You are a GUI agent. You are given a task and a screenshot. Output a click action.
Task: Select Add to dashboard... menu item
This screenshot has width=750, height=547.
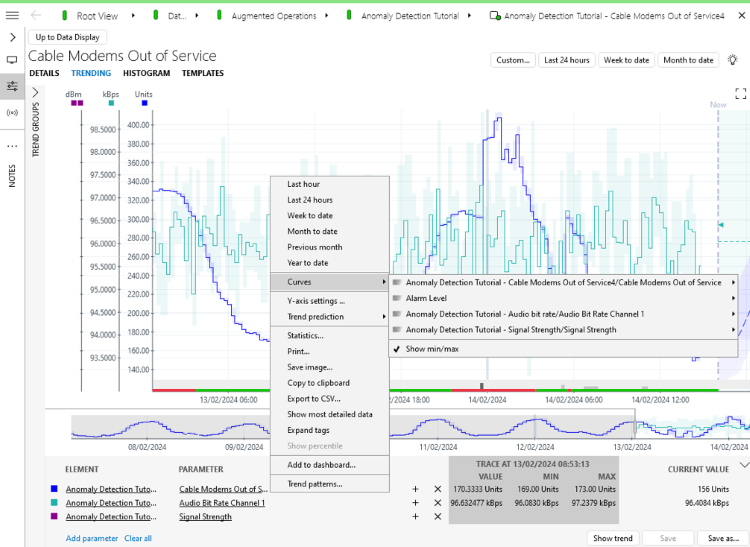tap(330, 465)
